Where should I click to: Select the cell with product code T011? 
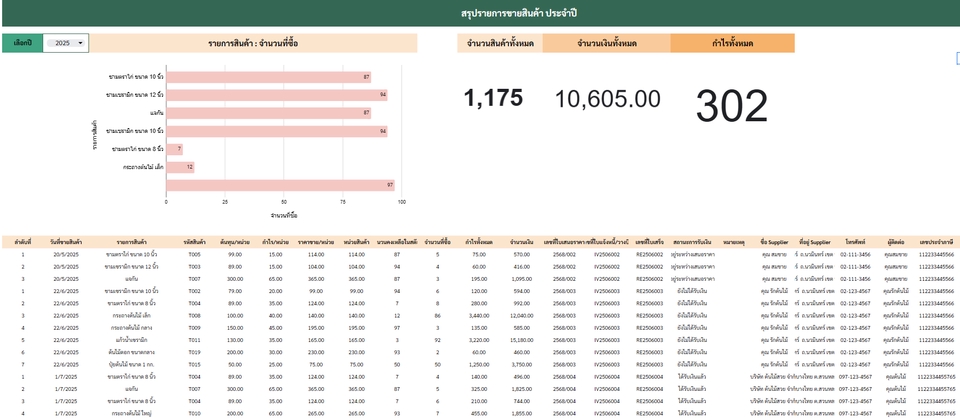pos(194,339)
